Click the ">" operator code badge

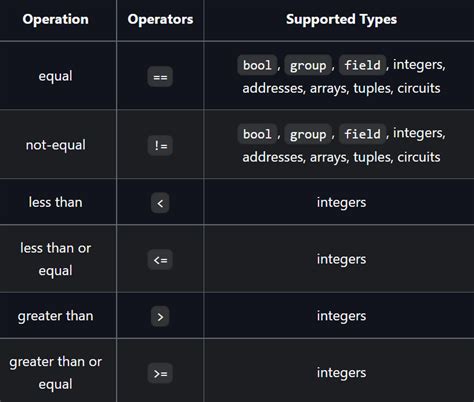160,316
